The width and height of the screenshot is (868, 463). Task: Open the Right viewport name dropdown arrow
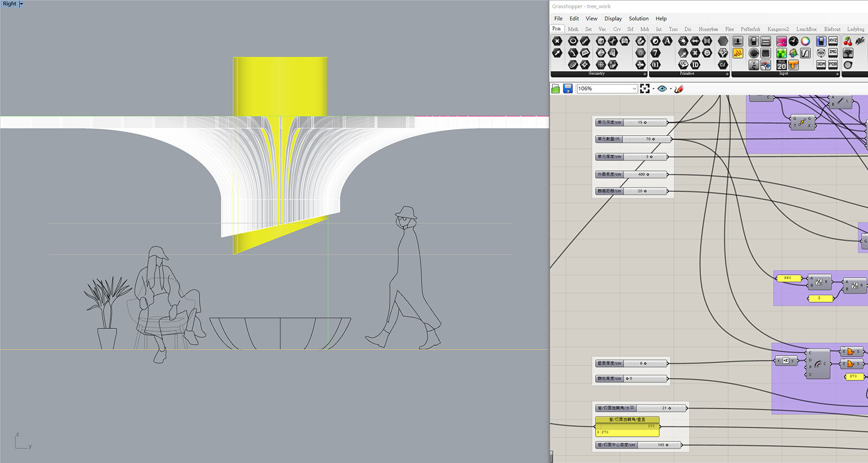click(x=21, y=4)
